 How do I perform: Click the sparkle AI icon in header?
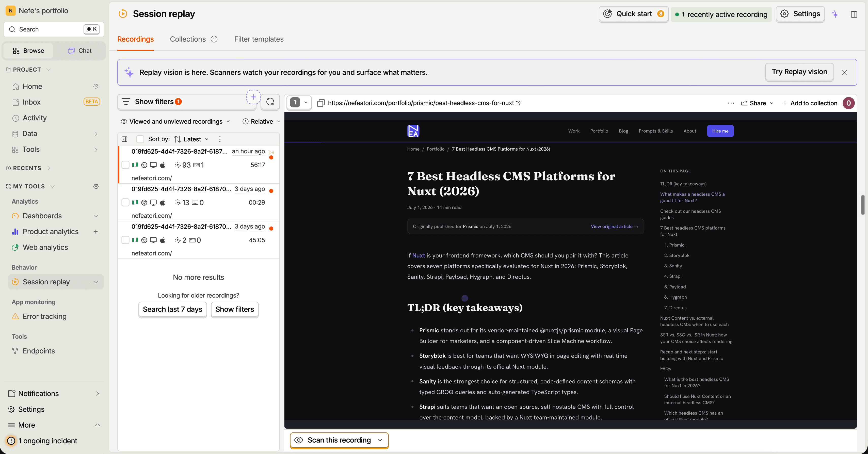tap(835, 14)
